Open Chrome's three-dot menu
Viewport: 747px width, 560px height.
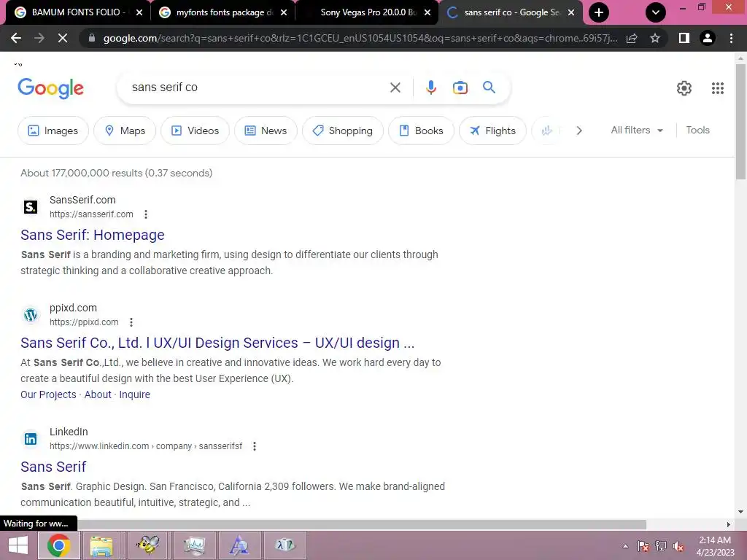pos(731,38)
